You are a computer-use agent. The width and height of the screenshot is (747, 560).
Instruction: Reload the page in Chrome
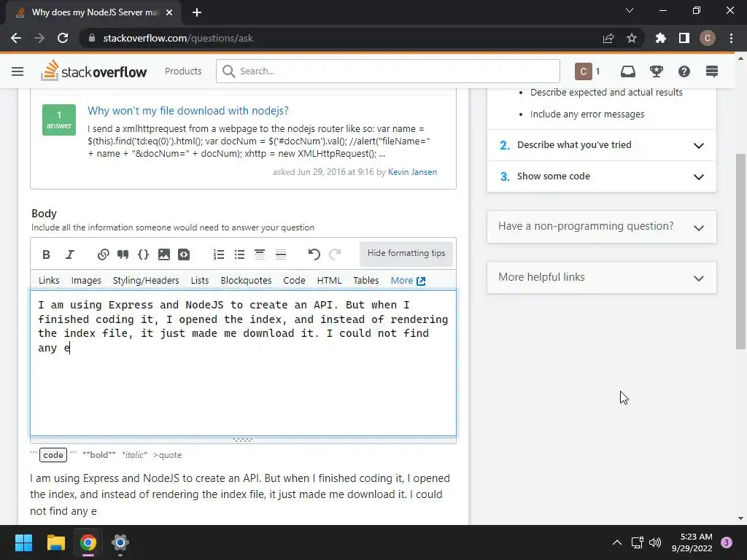[63, 38]
